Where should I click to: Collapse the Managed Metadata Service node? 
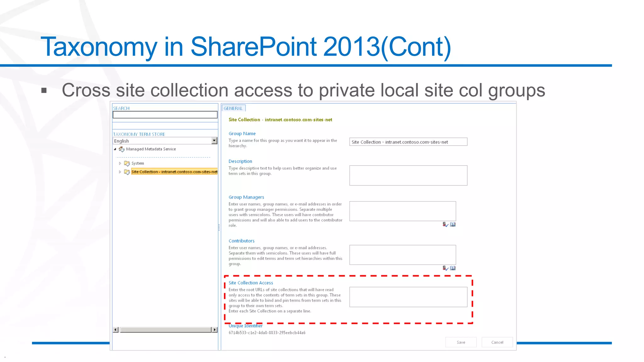click(x=115, y=149)
